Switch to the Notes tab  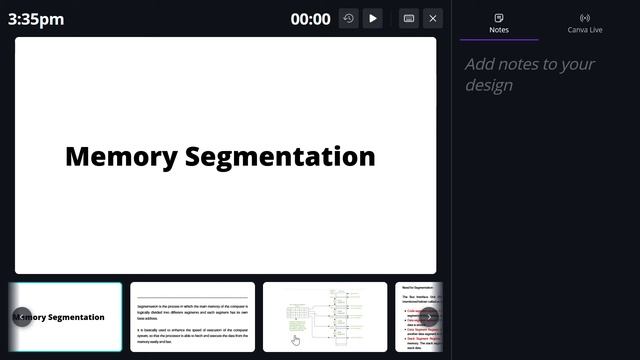click(499, 24)
